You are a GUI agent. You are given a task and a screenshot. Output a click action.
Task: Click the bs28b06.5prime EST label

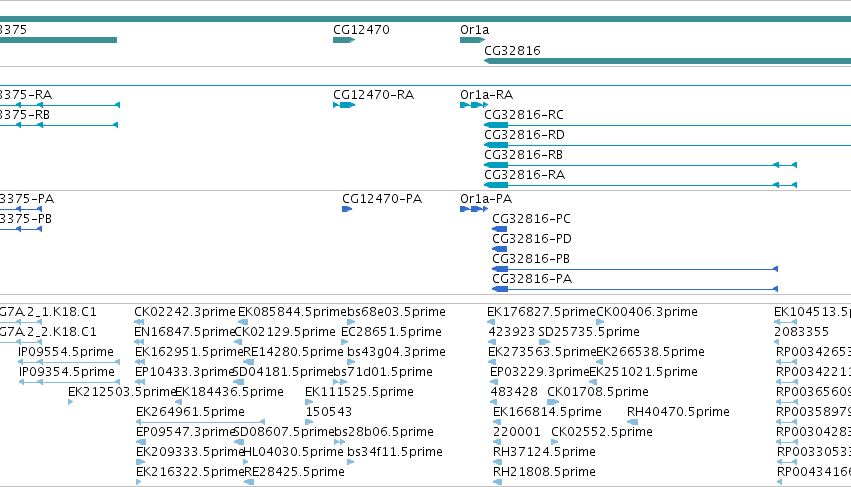click(x=384, y=432)
